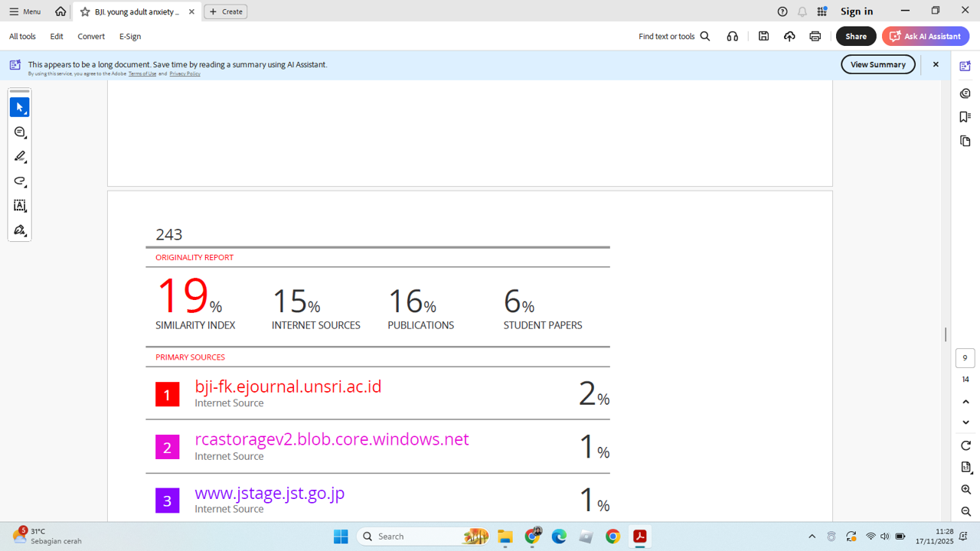The width and height of the screenshot is (980, 551).
Task: Open the Convert menu
Action: [91, 36]
